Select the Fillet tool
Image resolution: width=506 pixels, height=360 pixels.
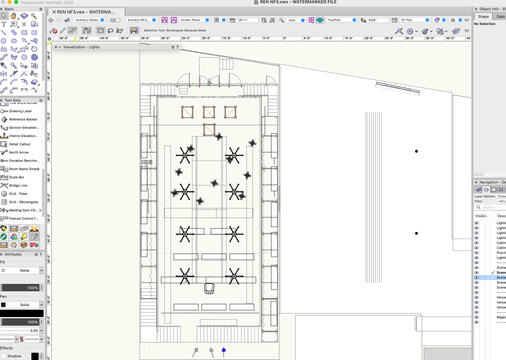tap(4, 82)
